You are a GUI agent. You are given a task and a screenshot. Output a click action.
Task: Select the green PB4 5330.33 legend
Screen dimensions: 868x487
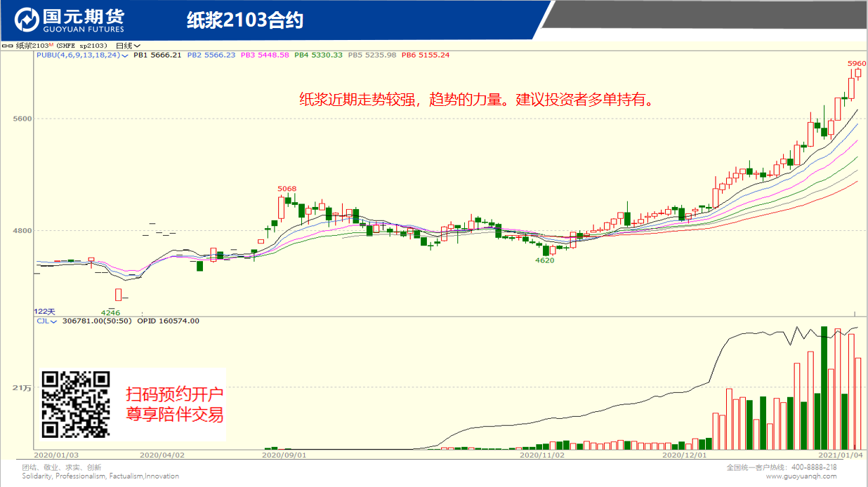[x=318, y=55]
